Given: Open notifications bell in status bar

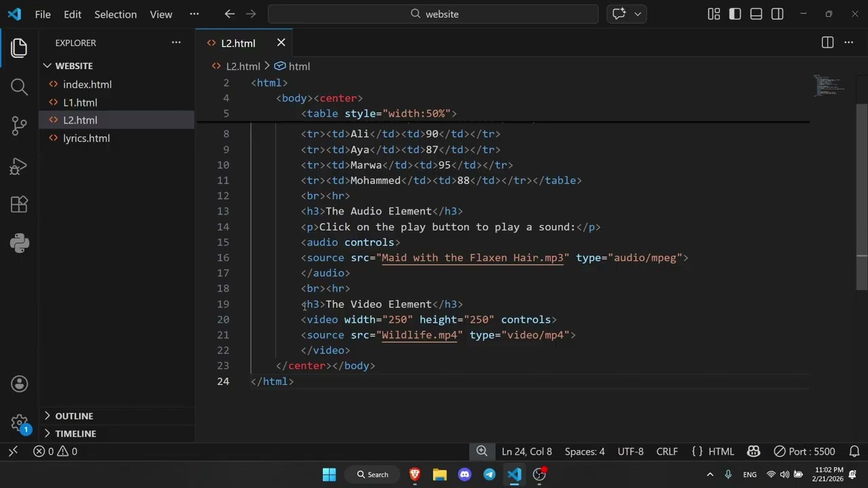Looking at the screenshot, I should 854,451.
